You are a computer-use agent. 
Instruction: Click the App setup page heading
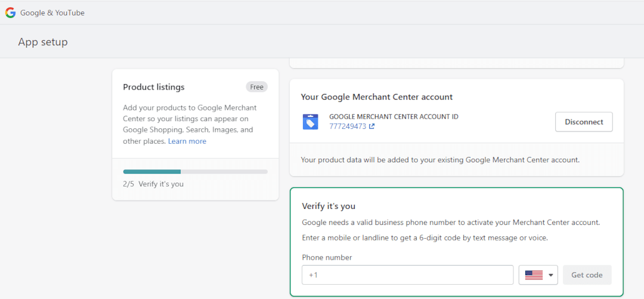pyautogui.click(x=43, y=42)
